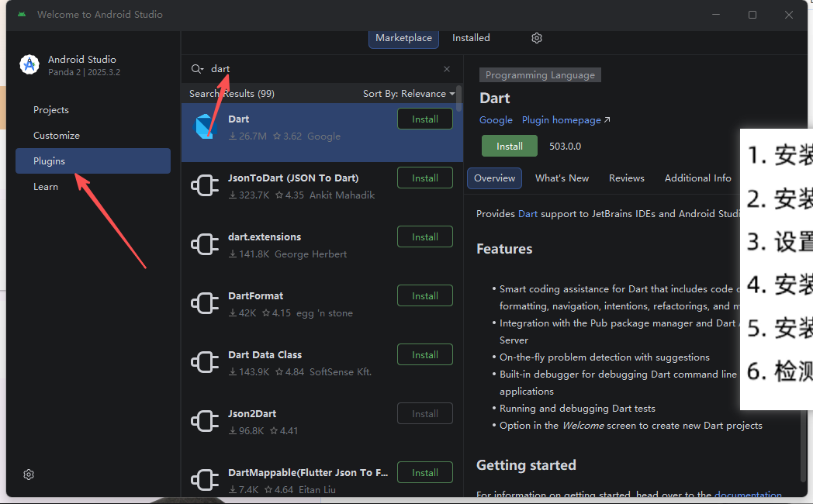Install the dart.extensions plugin
Image resolution: width=813 pixels, height=504 pixels.
(424, 236)
